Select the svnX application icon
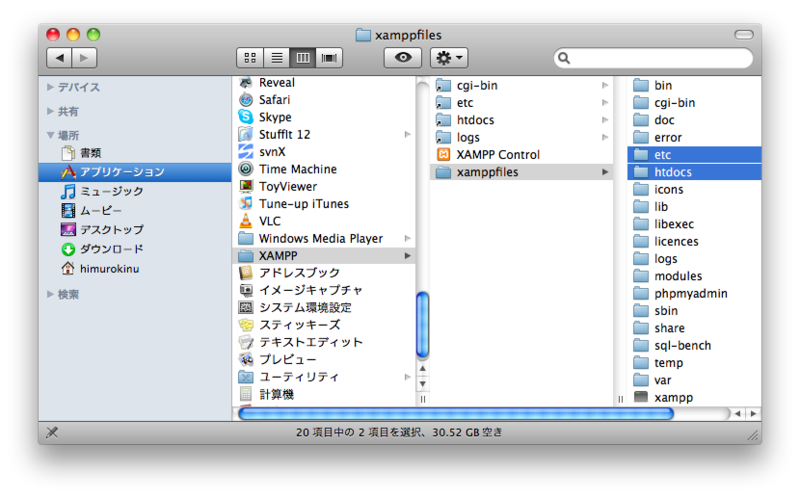 (246, 152)
